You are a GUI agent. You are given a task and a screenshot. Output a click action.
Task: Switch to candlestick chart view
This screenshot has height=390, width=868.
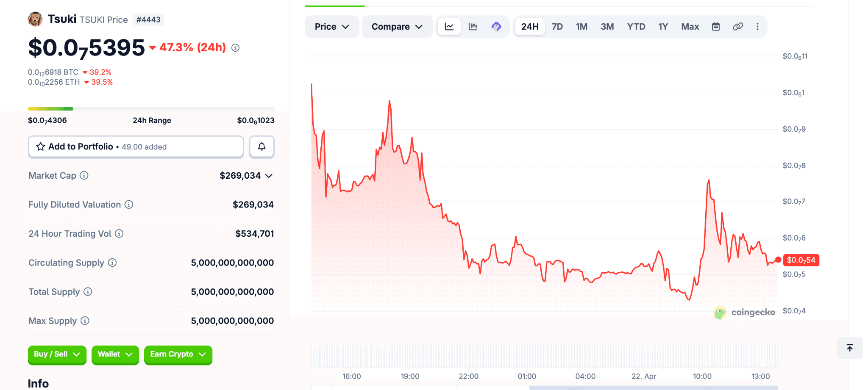473,27
